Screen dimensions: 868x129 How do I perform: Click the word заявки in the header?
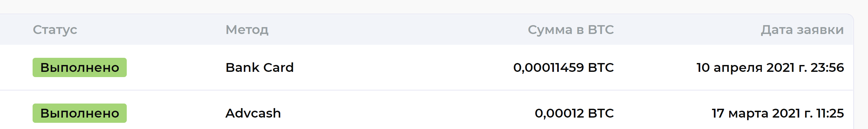[820, 30]
